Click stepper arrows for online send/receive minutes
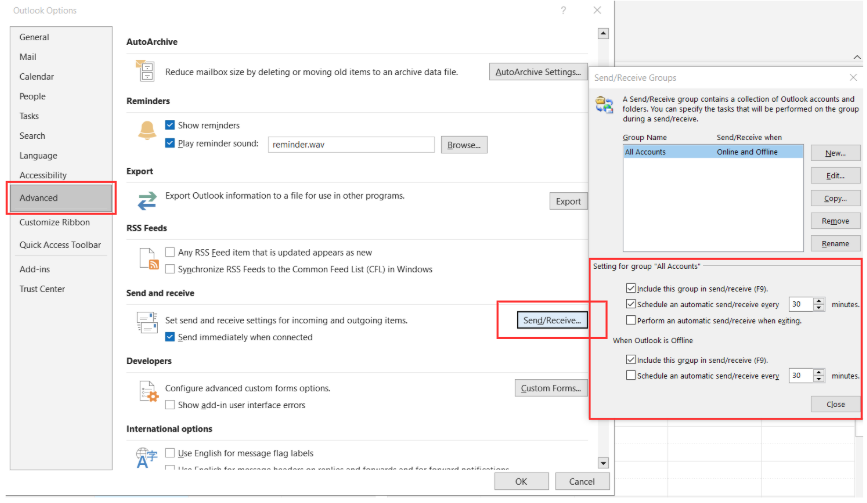 (x=819, y=304)
